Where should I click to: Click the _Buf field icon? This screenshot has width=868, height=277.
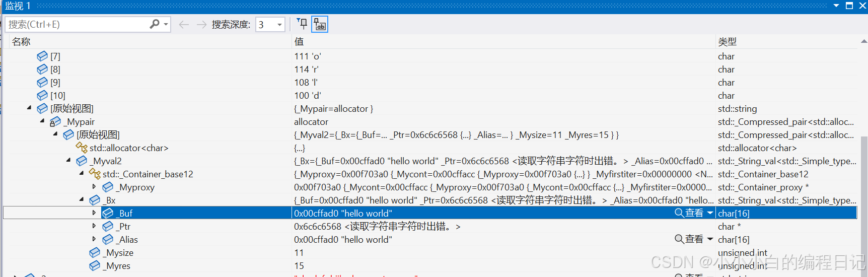click(x=108, y=213)
